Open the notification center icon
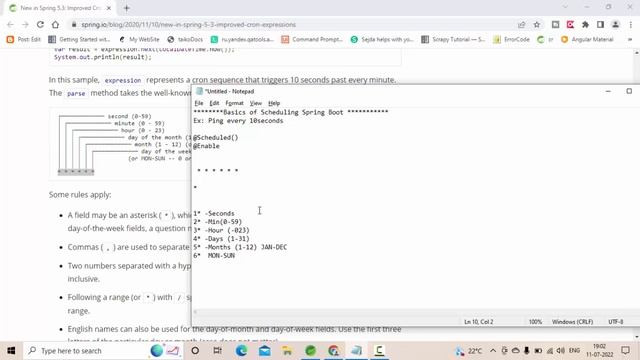 click(625, 351)
